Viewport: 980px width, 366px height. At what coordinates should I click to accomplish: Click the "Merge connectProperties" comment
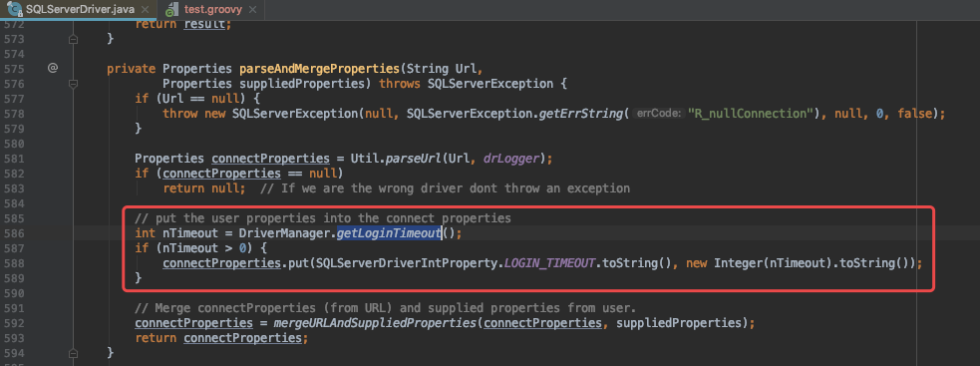pos(385,308)
